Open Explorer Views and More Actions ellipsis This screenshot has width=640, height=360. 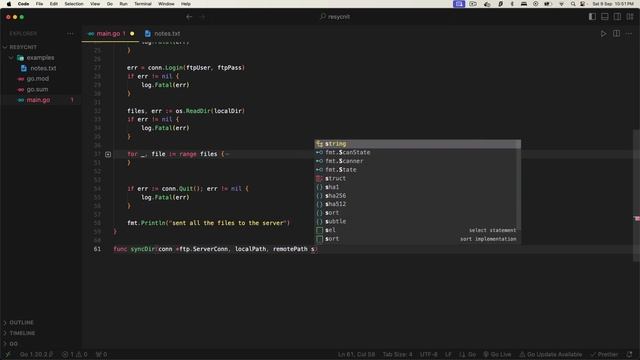pyautogui.click(x=70, y=33)
